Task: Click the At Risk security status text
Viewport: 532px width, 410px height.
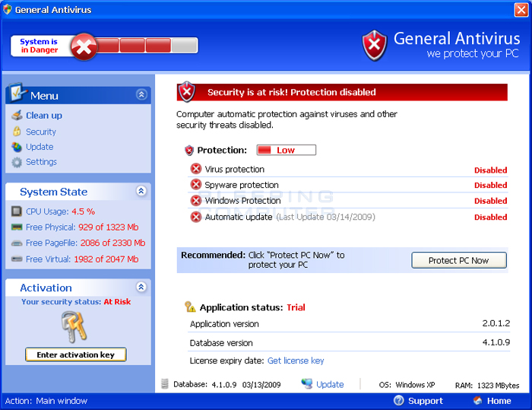Action: click(117, 302)
